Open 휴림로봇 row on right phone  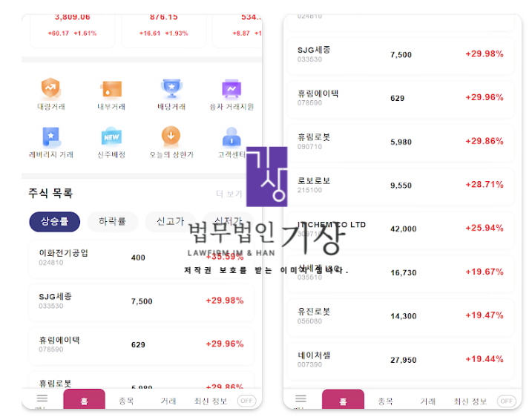point(401,142)
